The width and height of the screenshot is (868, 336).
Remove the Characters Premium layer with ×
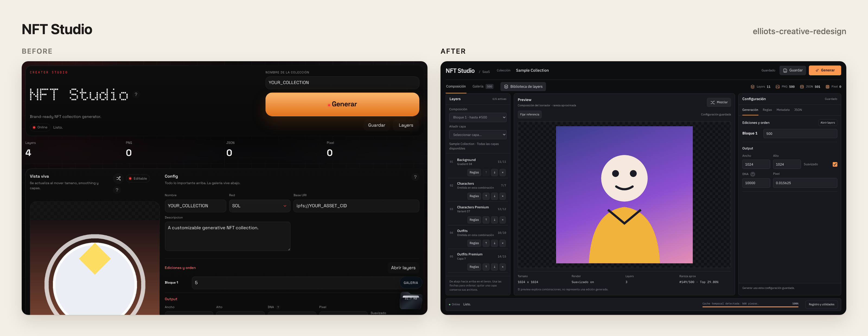[x=502, y=220]
